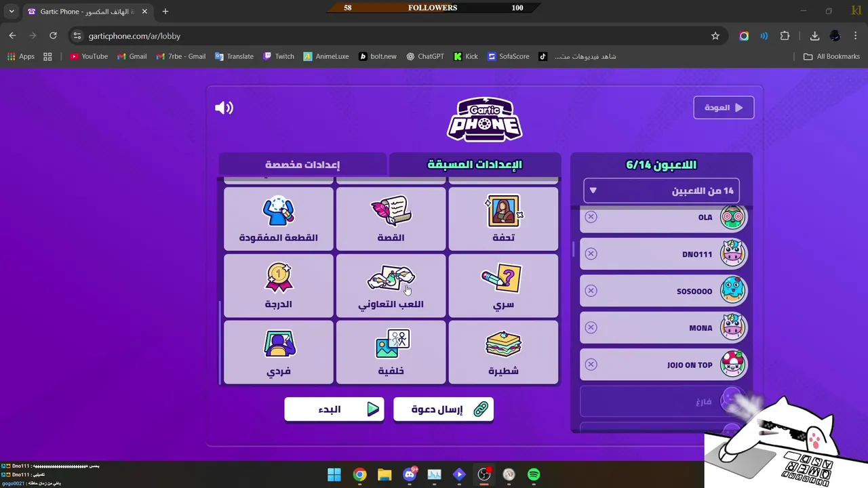Image resolution: width=868 pixels, height=488 pixels.
Task: Open Chrome downloads
Action: (814, 36)
